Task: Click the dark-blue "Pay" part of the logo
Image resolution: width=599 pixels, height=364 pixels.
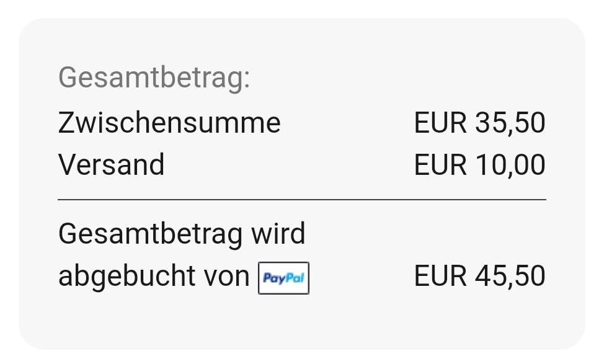Action: [x=274, y=278]
